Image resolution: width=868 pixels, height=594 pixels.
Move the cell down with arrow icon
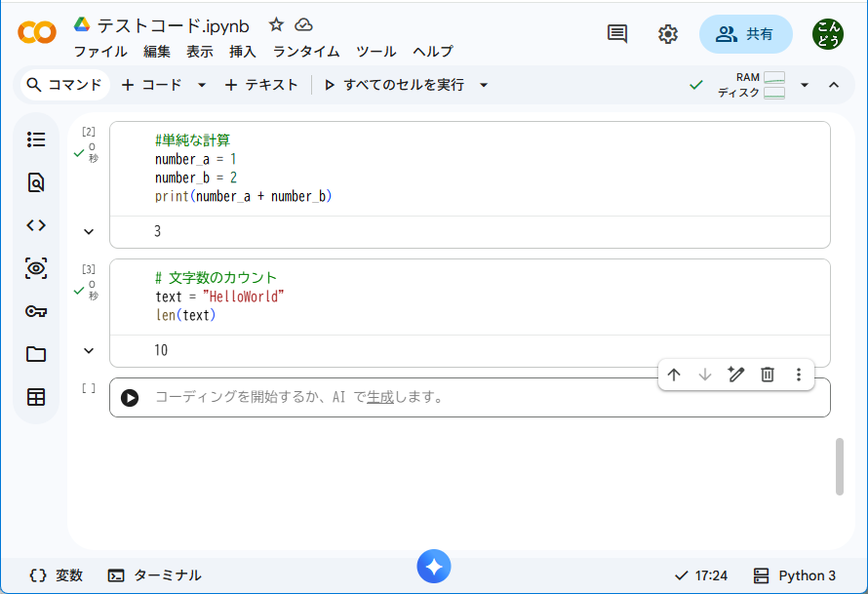tap(705, 375)
